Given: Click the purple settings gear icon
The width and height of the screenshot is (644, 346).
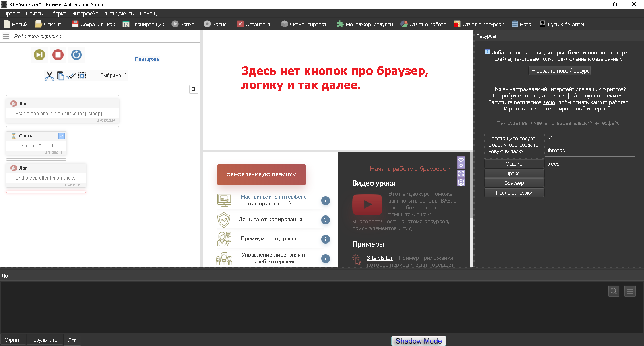Looking at the screenshot, I should pos(461,182).
